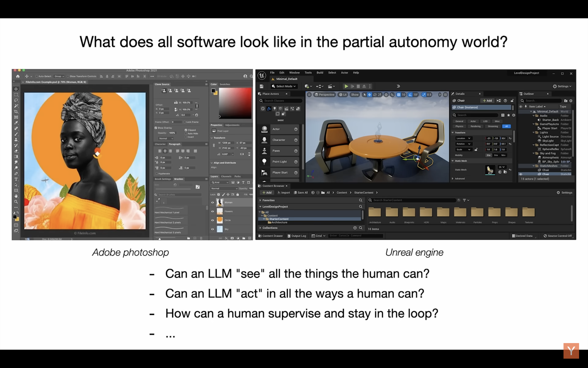This screenshot has height=368, width=588.
Task: Expand the Advanced section in Details
Action: click(453, 179)
